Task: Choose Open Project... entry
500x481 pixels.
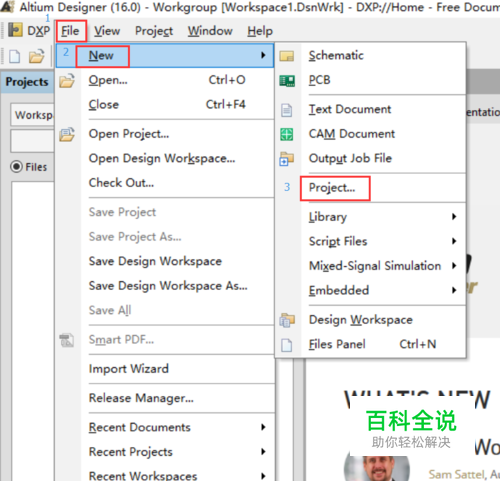Action: click(165, 134)
